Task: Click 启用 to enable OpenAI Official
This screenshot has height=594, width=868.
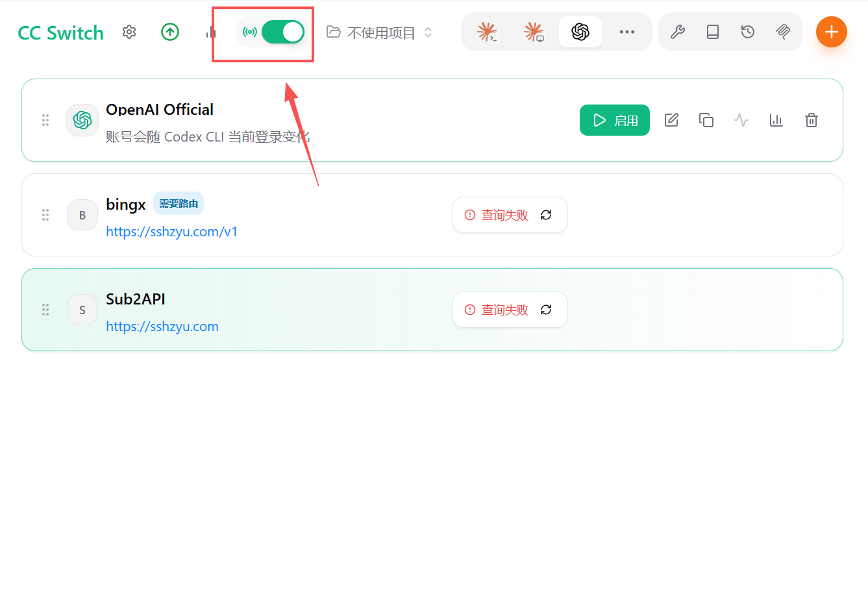Action: coord(615,120)
